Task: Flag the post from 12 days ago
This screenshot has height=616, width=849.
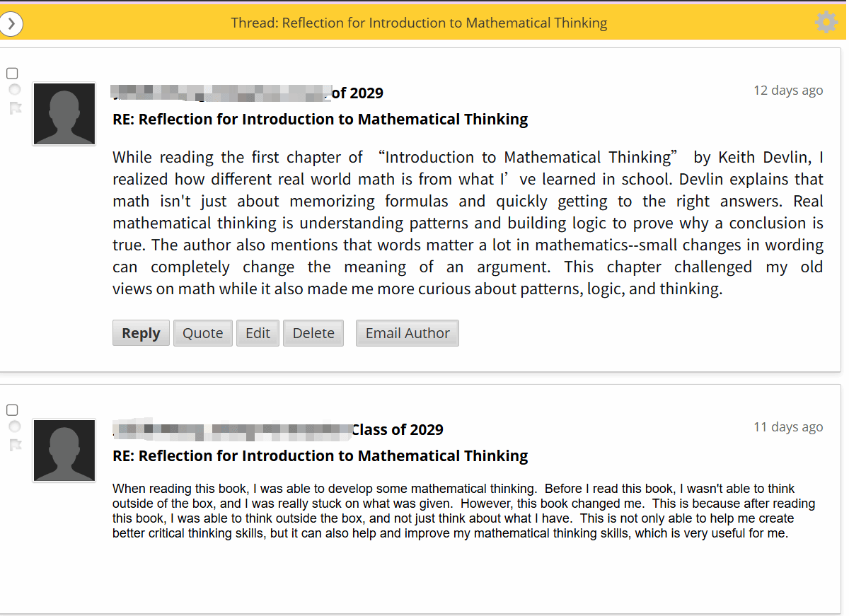Action: 15,108
